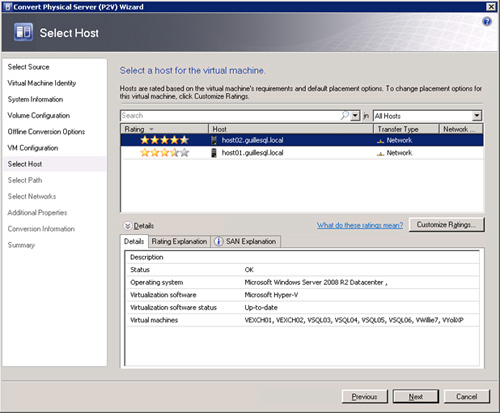500x413 pixels.
Task: Go to the Virtual Machine Identity step
Action: coord(42,83)
